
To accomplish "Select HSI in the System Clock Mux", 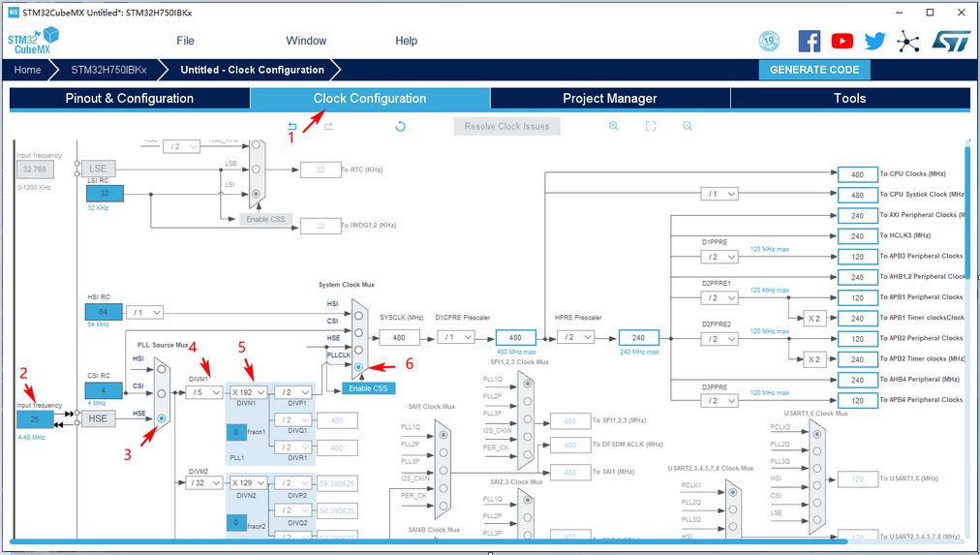I will click(358, 311).
